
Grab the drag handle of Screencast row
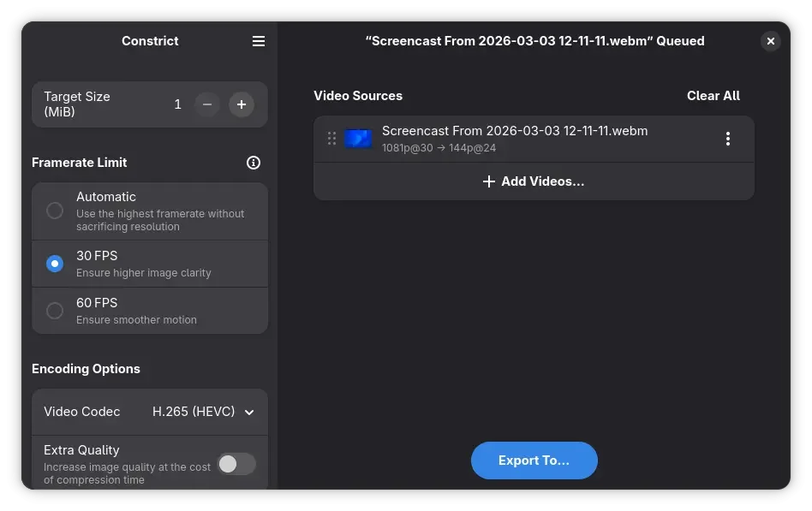click(332, 138)
